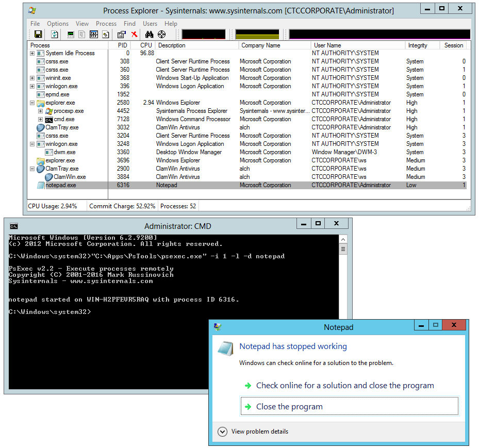Screen dimensions: 479x448
Task: Click the 'Processes: 52' status entry
Action: [x=178, y=206]
